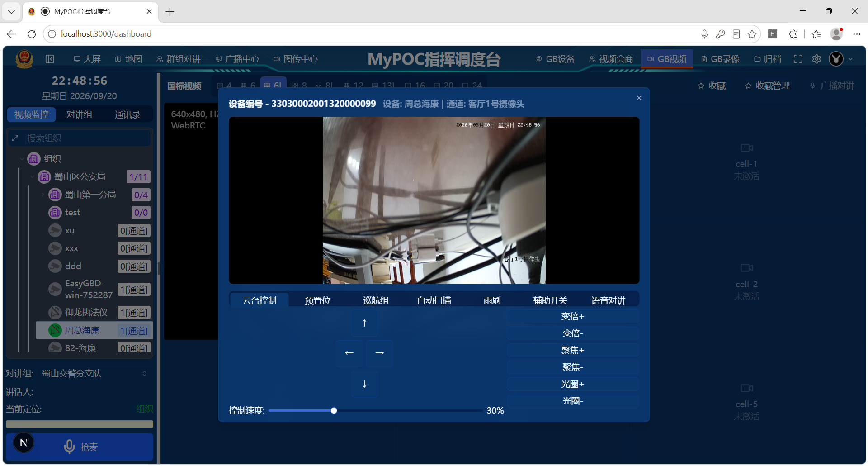Click the 1/11 count badge
This screenshot has height=466, width=868.
pos(138,177)
